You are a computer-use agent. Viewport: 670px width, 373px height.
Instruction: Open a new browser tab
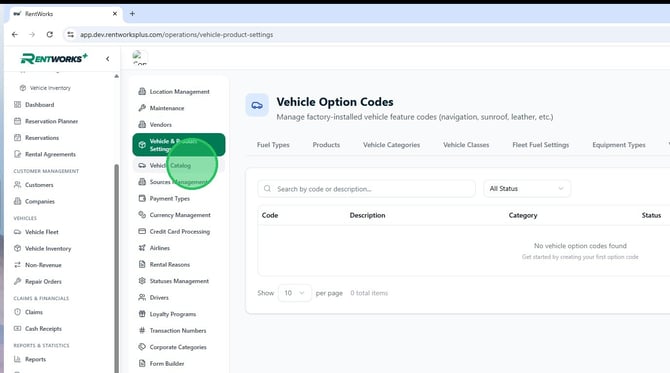[x=132, y=14]
